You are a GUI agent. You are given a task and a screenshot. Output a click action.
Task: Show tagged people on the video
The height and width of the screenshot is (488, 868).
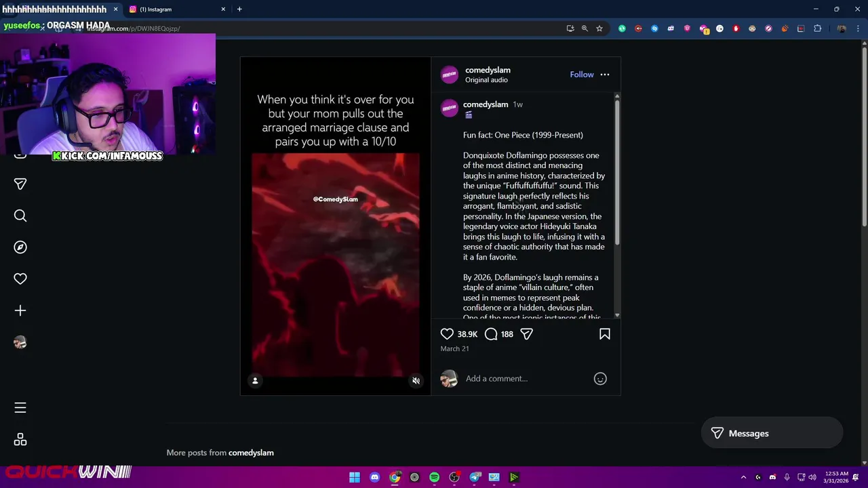click(255, 381)
